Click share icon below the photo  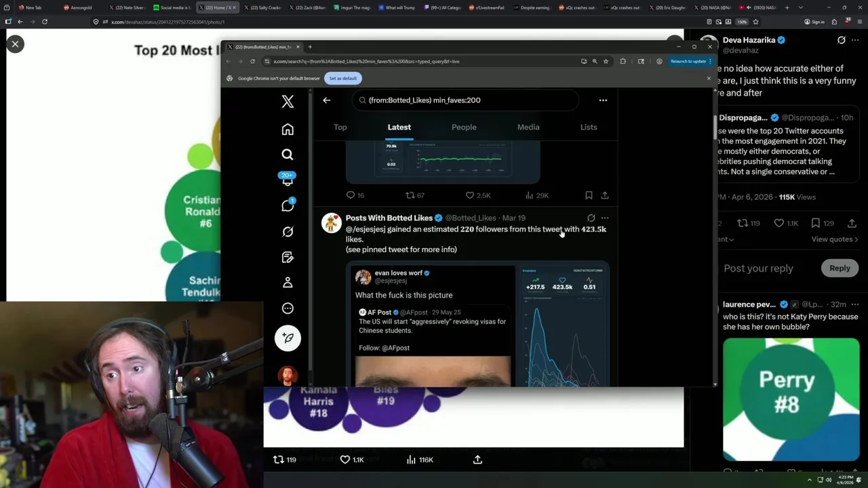477,460
